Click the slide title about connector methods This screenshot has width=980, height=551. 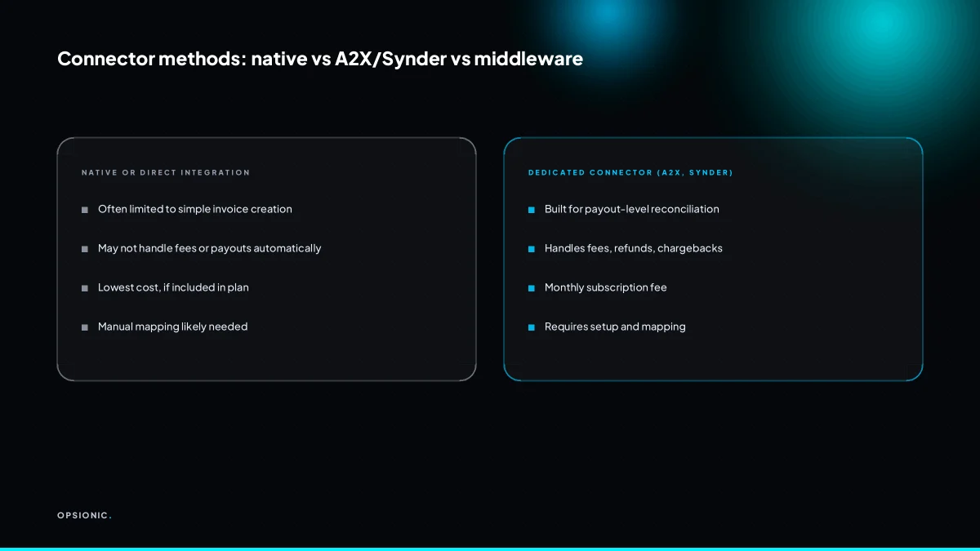tap(320, 59)
